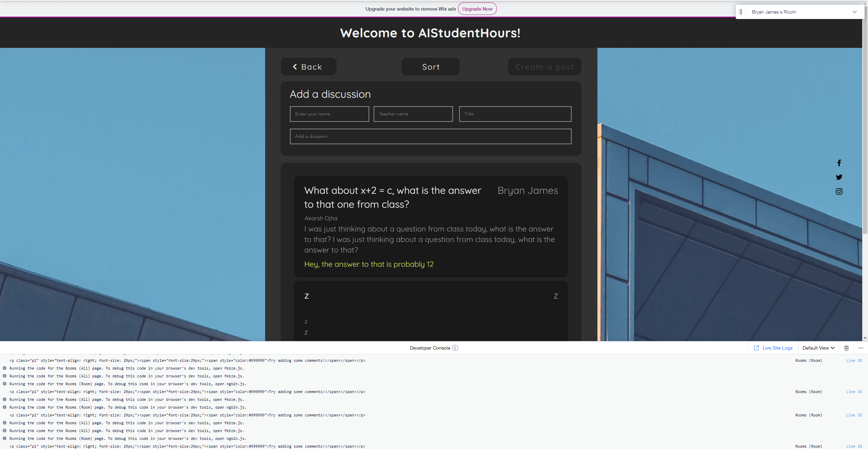Click the Developer Console info icon
Screen dimensions: 868x449
tap(455, 348)
